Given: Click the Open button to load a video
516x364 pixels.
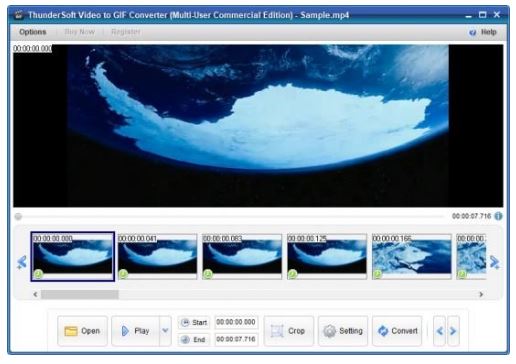Looking at the screenshot, I should [x=82, y=331].
